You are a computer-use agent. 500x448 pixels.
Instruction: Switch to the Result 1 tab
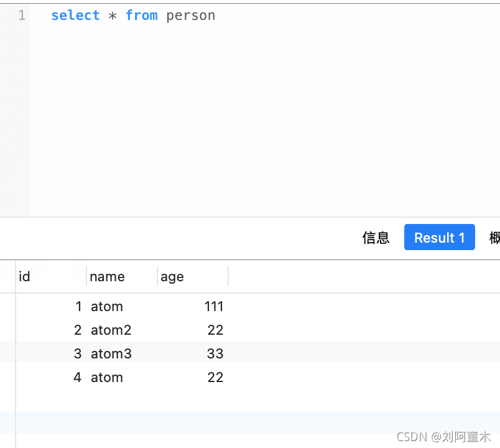pyautogui.click(x=440, y=237)
